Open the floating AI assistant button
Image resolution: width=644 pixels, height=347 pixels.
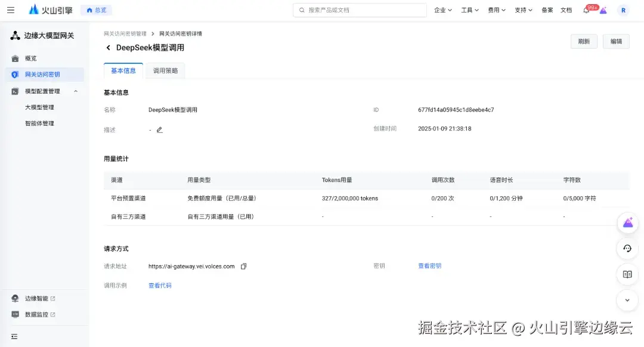pyautogui.click(x=627, y=222)
